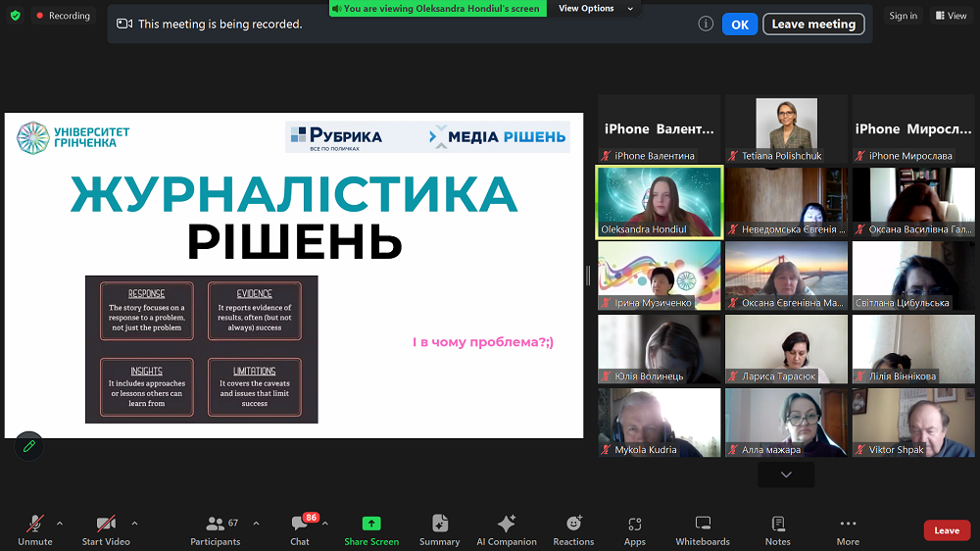Screen dimensions: 980x551
Task: Open the Reactions menu
Action: [x=573, y=525]
